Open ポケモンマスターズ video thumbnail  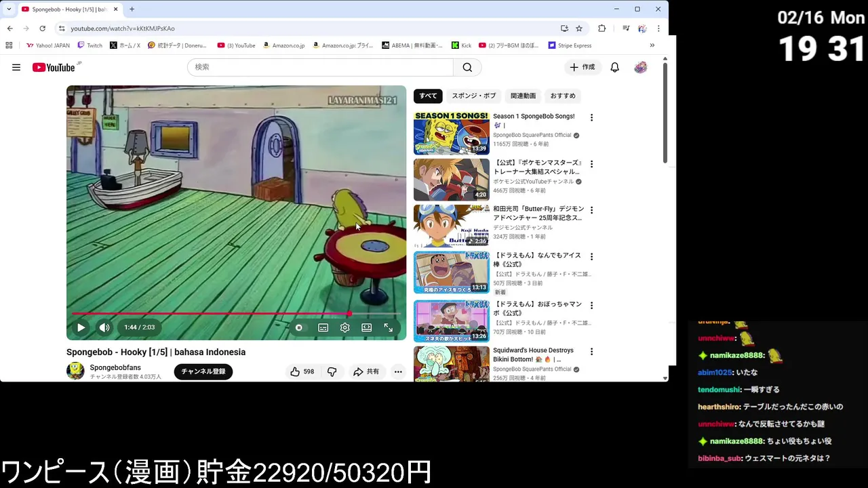(452, 180)
